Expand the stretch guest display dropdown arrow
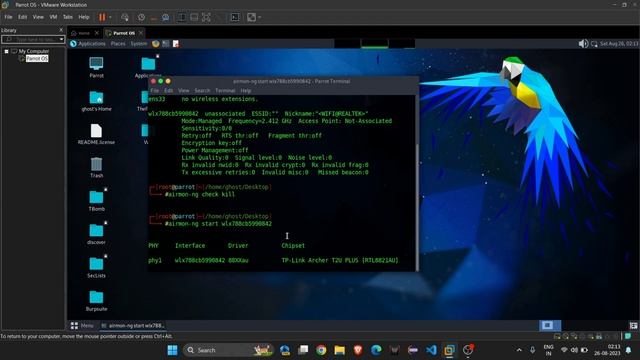Viewport: 640px width, 360px height. (260, 17)
